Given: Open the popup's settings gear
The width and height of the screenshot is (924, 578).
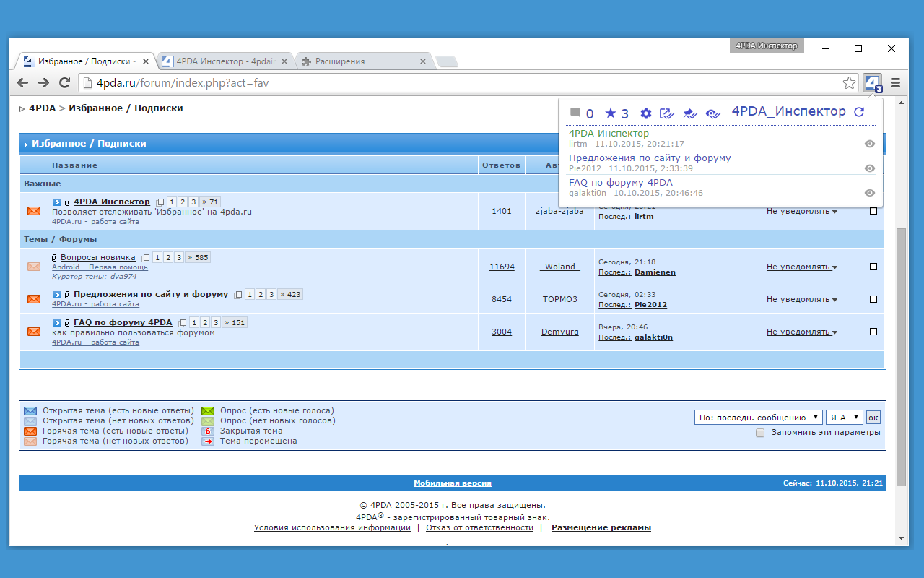Looking at the screenshot, I should point(646,113).
